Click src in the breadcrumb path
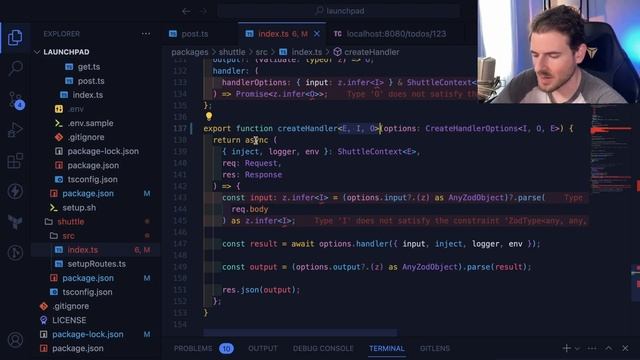This screenshot has height=360, width=640. click(x=262, y=52)
